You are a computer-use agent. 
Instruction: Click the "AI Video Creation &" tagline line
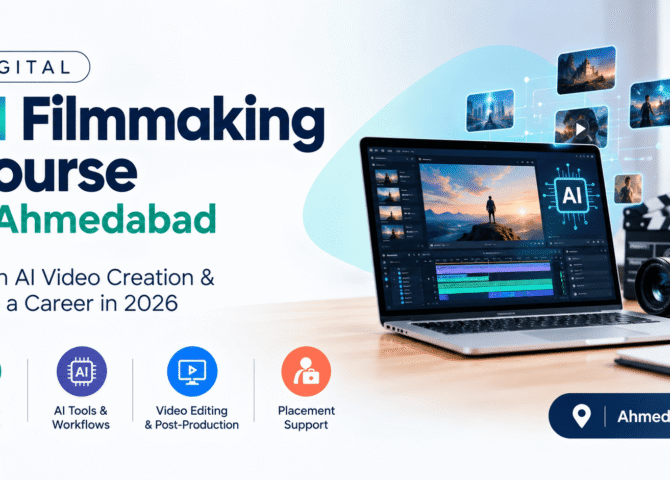pos(115,277)
